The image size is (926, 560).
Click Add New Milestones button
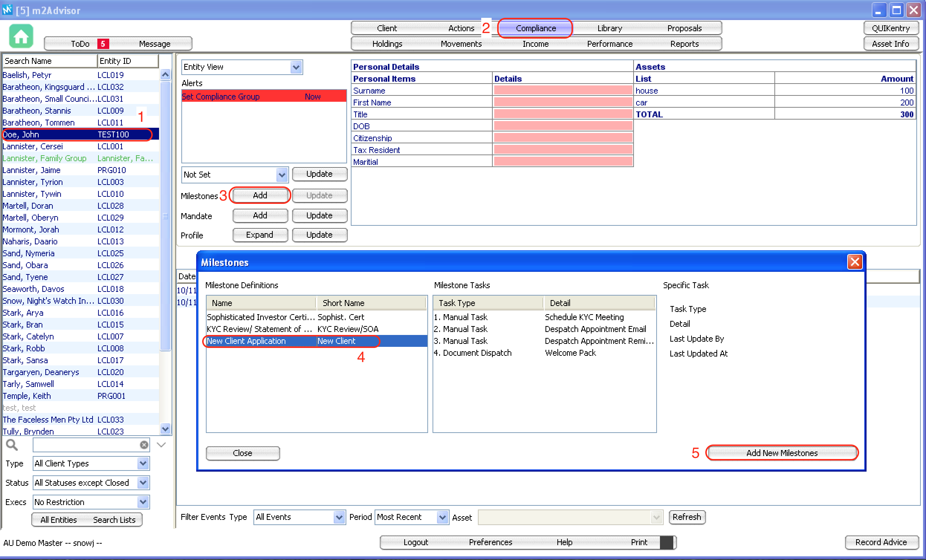pyautogui.click(x=782, y=453)
